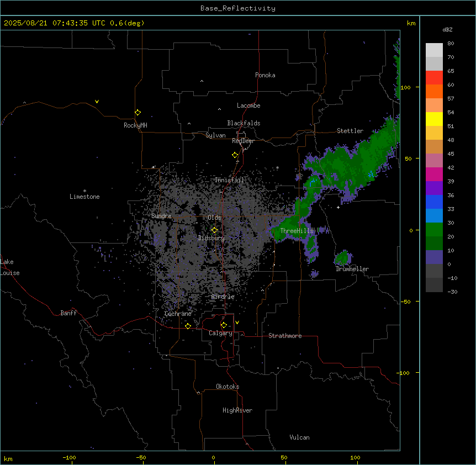Click the Olds label
Image resolution: width=476 pixels, height=465 pixels.
click(214, 218)
